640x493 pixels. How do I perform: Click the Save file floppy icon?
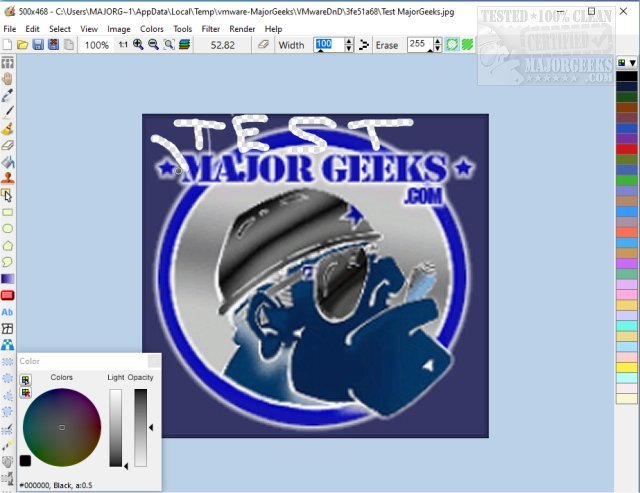click(x=38, y=44)
